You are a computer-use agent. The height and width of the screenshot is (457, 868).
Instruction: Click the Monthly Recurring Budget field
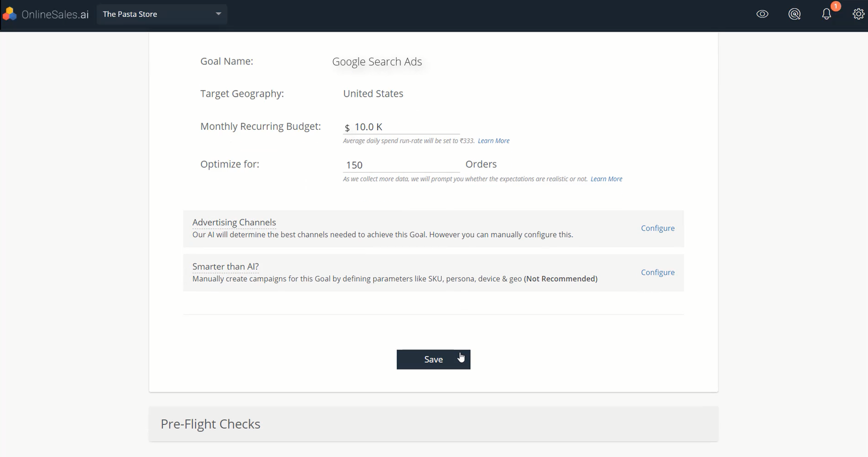pyautogui.click(x=401, y=127)
